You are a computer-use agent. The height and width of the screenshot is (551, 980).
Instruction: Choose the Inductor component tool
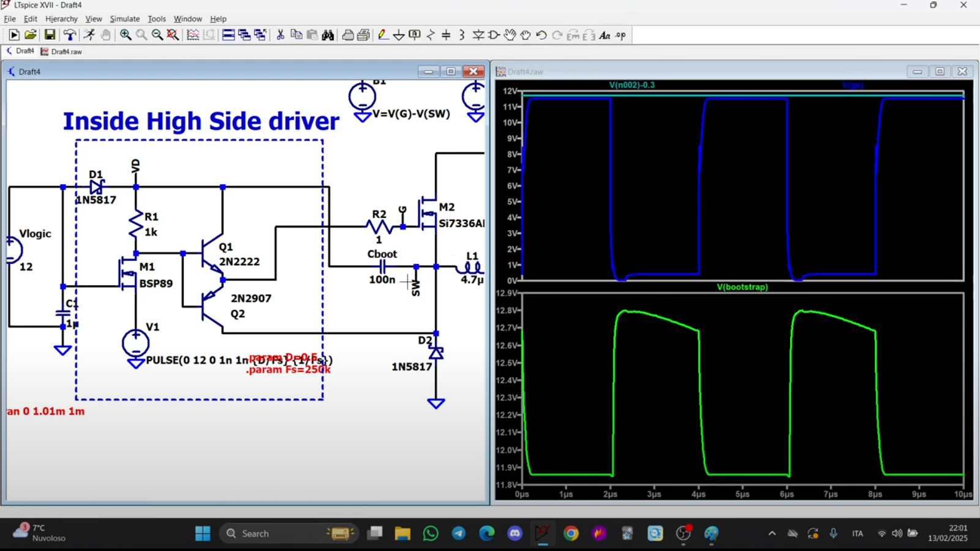click(x=462, y=35)
